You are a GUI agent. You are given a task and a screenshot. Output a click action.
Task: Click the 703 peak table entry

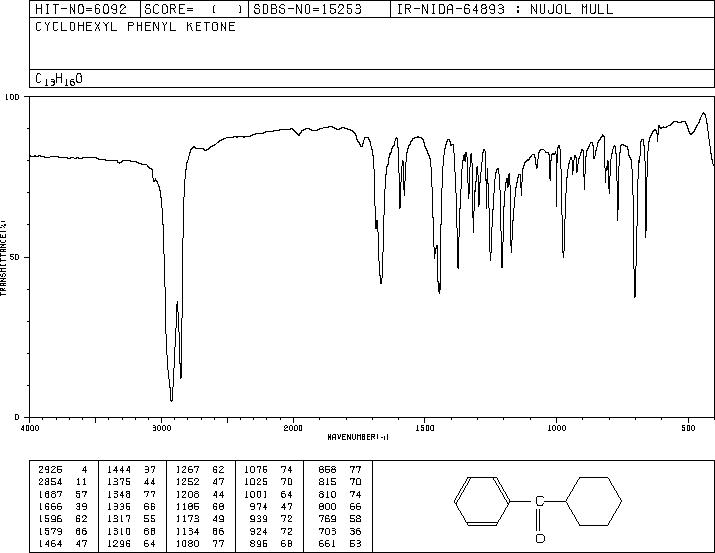tap(327, 531)
